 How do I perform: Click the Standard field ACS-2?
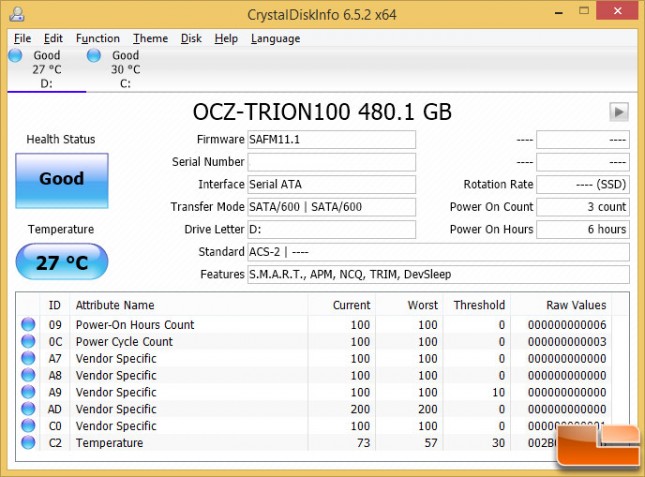[x=439, y=252]
